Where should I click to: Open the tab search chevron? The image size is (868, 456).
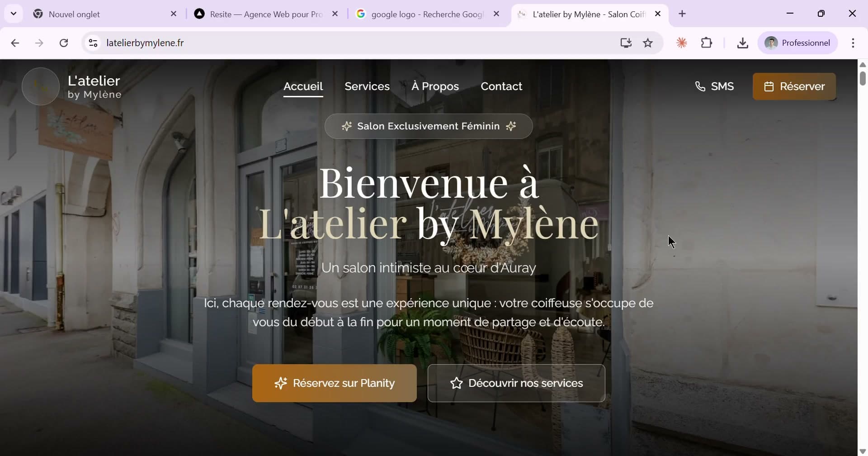click(13, 14)
